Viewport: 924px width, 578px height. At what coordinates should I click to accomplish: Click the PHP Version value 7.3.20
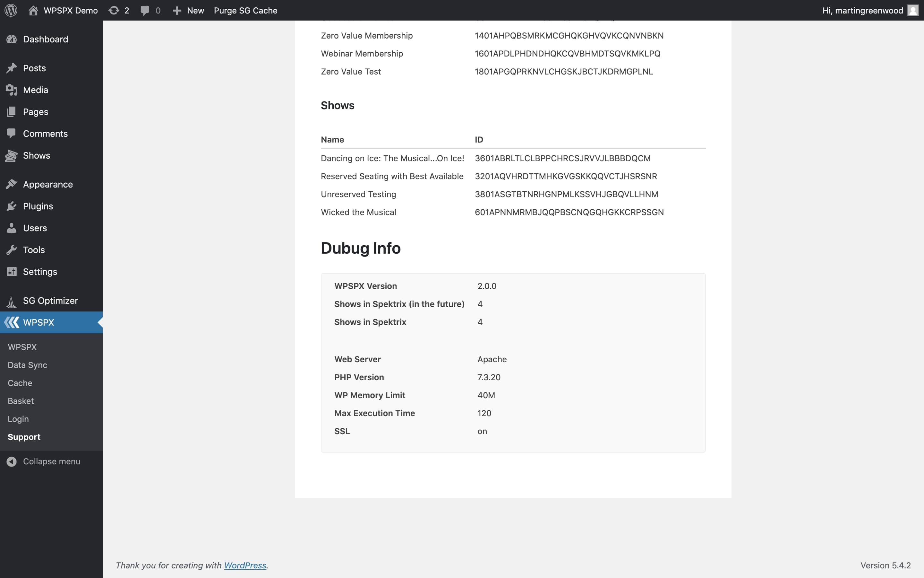(489, 377)
